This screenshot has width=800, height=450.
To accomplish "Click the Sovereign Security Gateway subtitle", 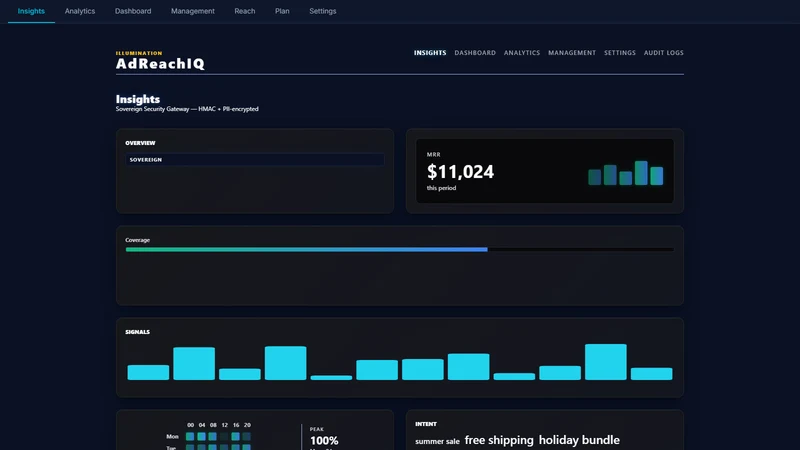I will tap(187, 109).
